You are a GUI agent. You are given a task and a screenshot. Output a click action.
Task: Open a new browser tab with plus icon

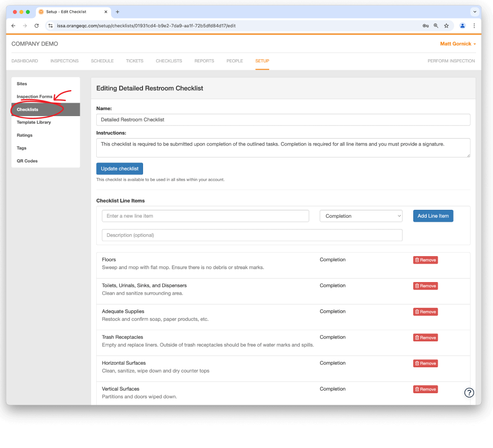pos(118,11)
